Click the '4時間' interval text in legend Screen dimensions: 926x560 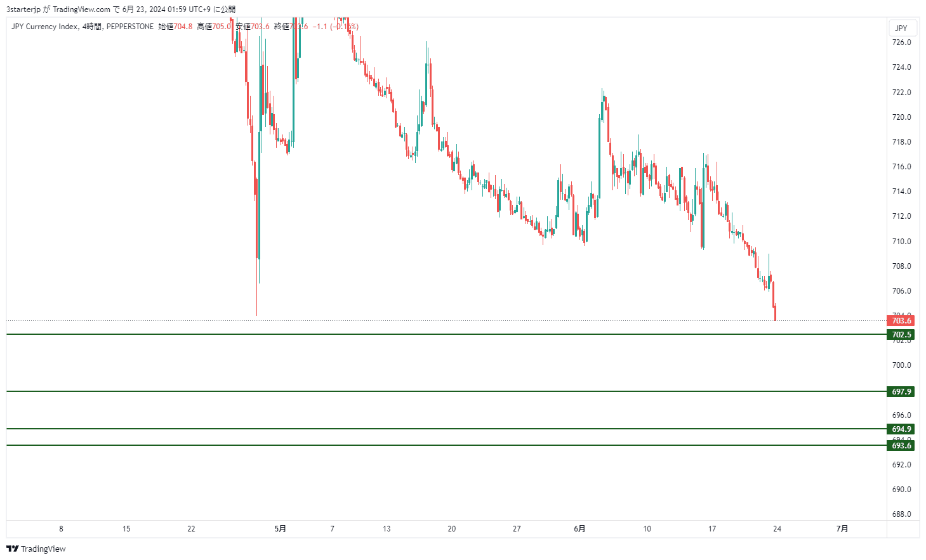pyautogui.click(x=92, y=27)
